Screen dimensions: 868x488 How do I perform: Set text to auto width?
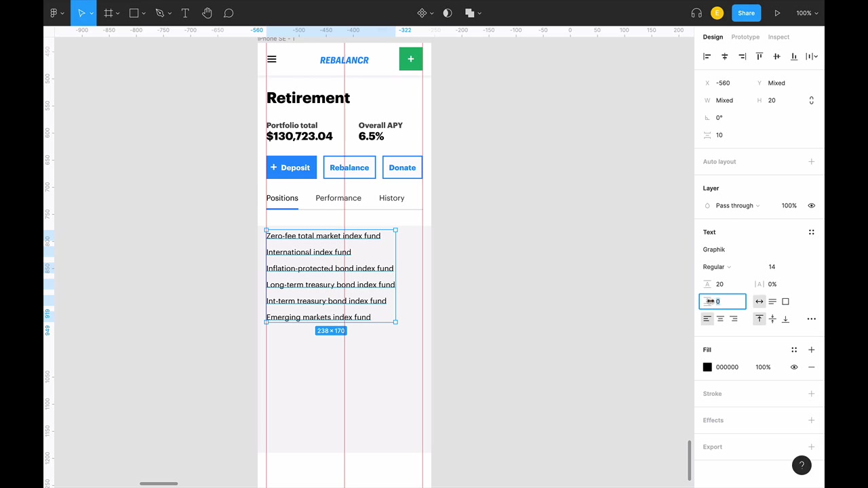point(759,302)
